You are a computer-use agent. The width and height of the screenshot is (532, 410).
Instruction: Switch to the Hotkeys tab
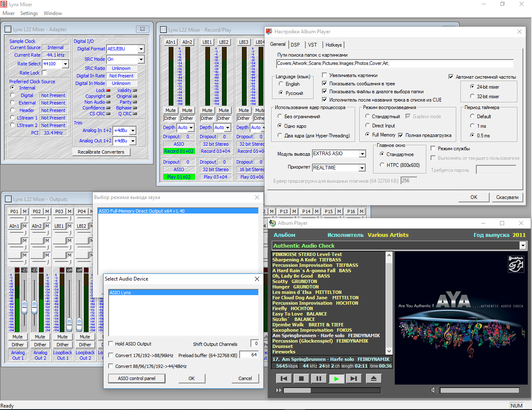click(x=334, y=45)
